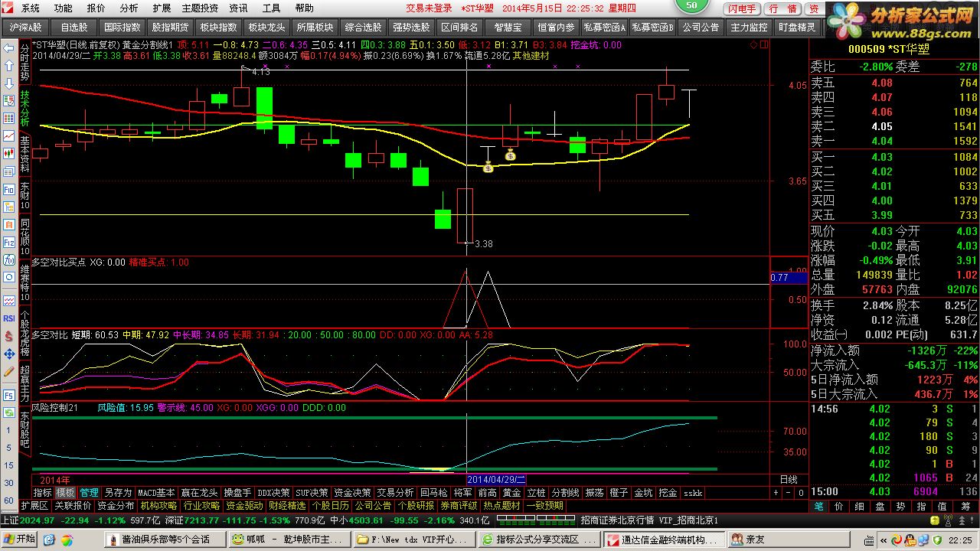Open the 系统 menu
Screen dimensions: 980x551
[x=31, y=8]
